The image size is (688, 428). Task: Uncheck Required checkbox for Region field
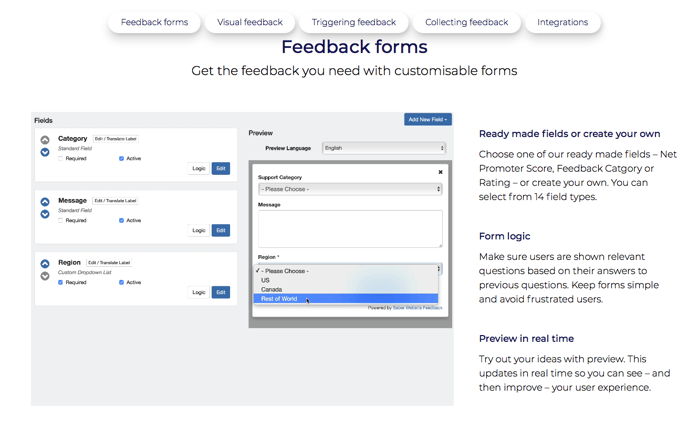click(x=61, y=282)
